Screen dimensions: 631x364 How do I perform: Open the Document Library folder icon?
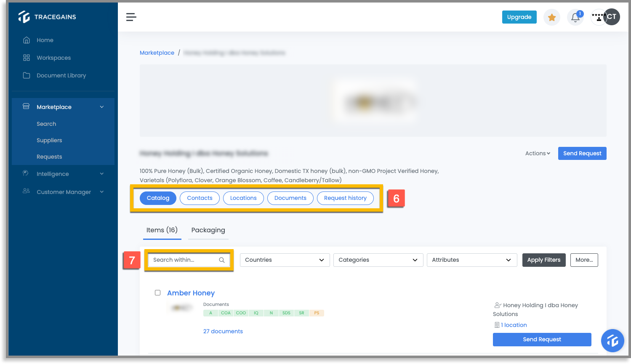[x=26, y=75]
